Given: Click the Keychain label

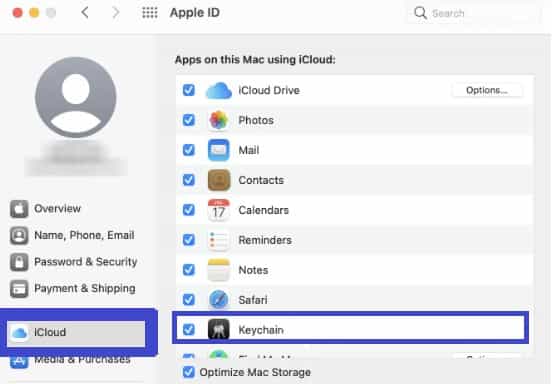Looking at the screenshot, I should coord(261,330).
